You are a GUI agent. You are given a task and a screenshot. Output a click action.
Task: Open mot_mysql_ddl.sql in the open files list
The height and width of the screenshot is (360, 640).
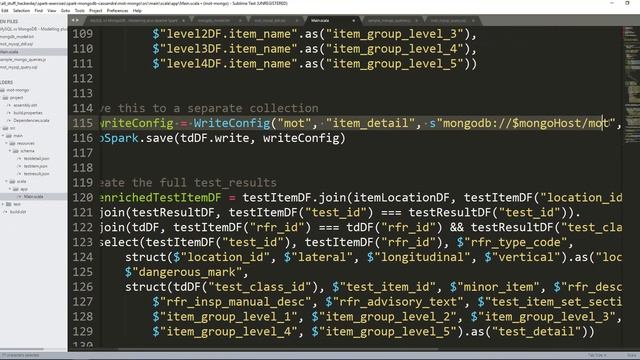click(17, 44)
